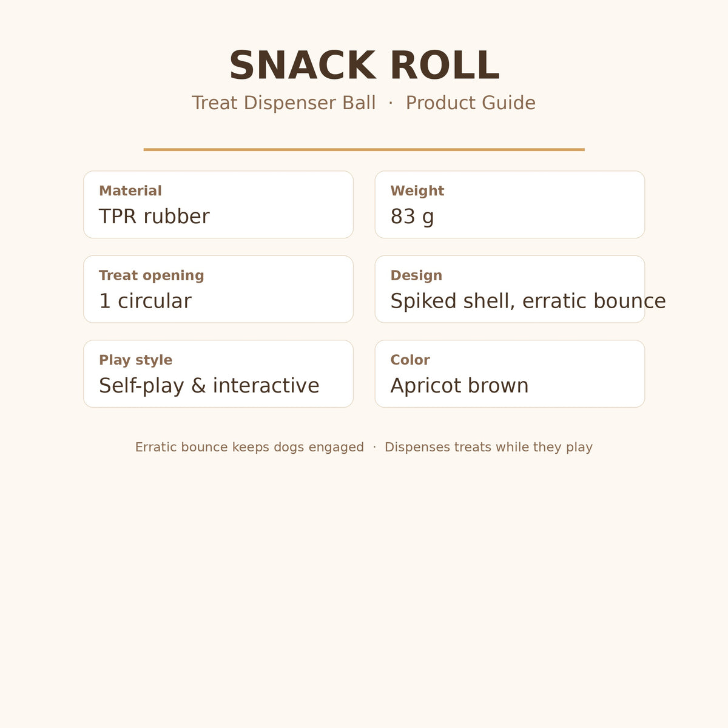Click Self-play & interactive value
The height and width of the screenshot is (728, 728).
point(209,386)
